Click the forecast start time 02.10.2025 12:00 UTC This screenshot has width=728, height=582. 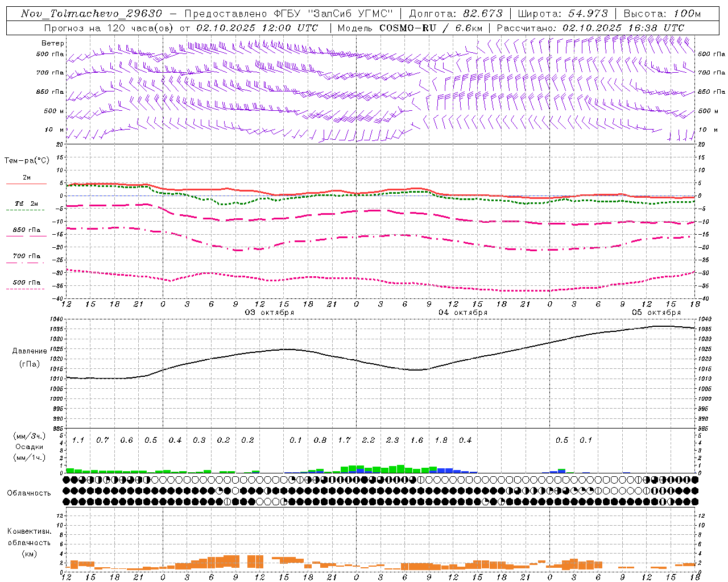tap(257, 28)
